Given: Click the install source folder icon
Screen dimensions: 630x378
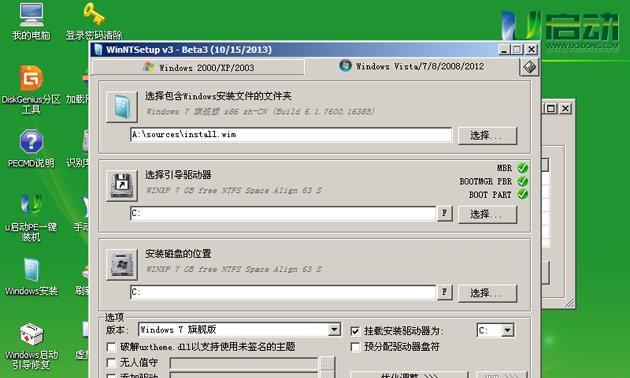Looking at the screenshot, I should click(122, 107).
